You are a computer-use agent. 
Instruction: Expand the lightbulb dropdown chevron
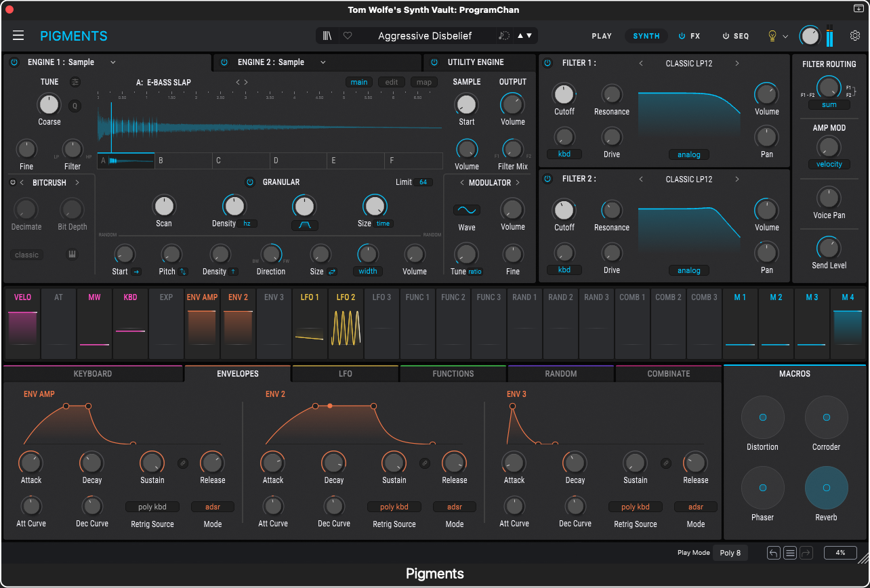pos(786,37)
